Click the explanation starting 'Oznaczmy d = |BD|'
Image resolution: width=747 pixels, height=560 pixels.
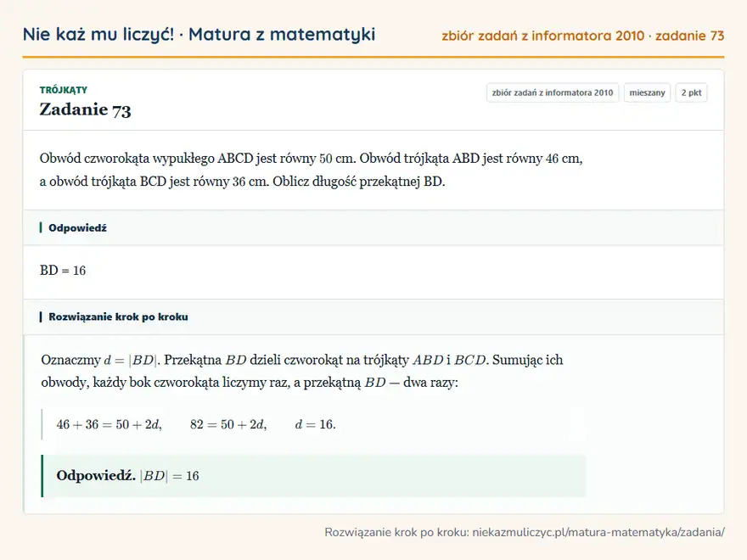[x=302, y=371]
